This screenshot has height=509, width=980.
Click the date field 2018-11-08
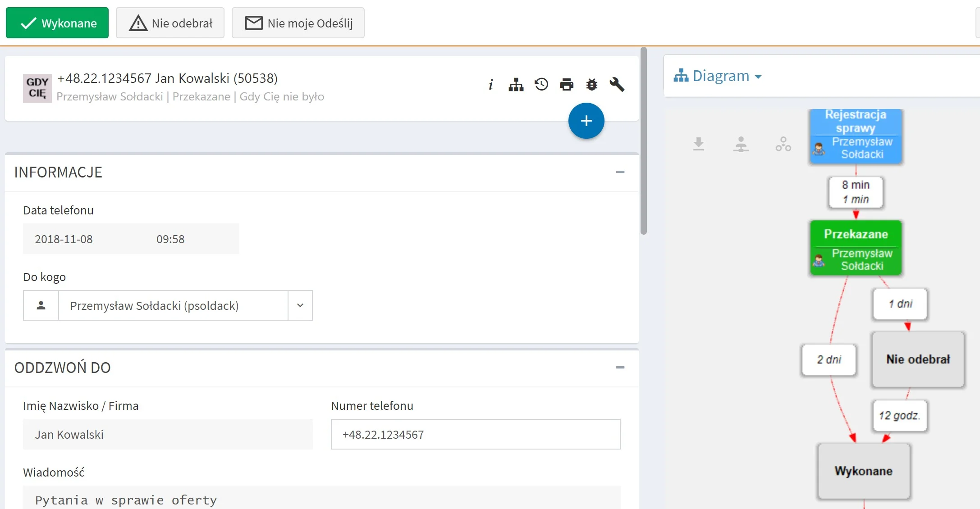coord(64,239)
